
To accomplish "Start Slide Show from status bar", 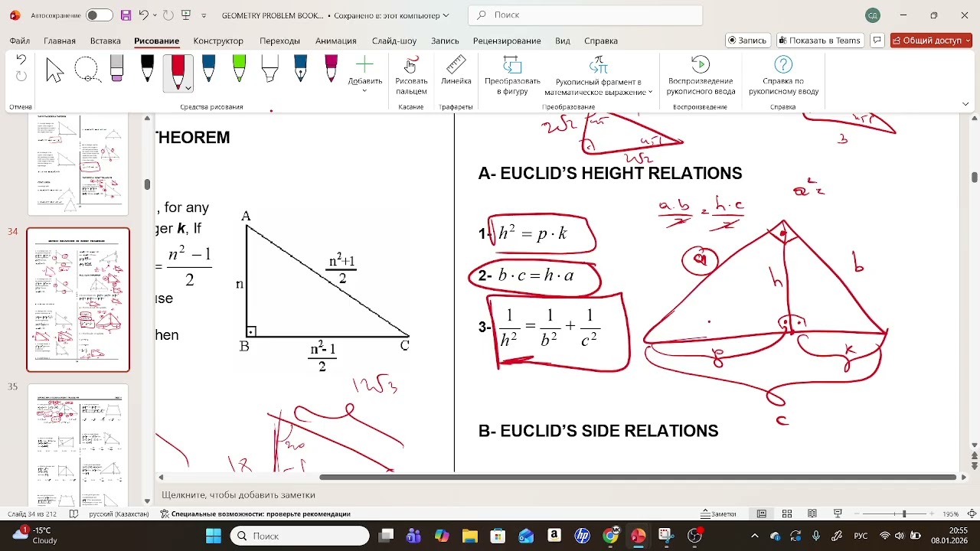I will (838, 514).
